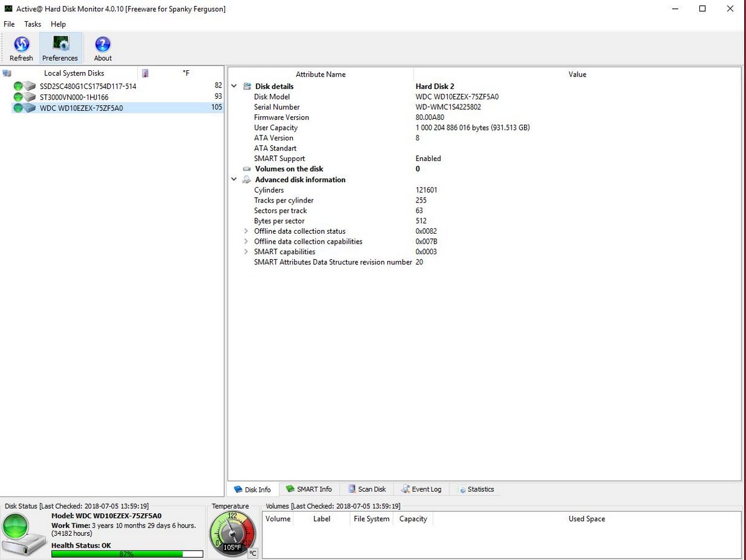
Task: Click the About question mark icon
Action: tap(103, 48)
